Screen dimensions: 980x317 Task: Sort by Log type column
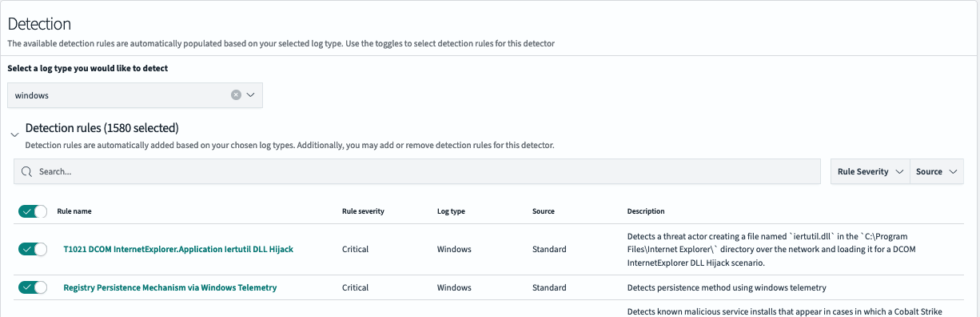tap(451, 211)
